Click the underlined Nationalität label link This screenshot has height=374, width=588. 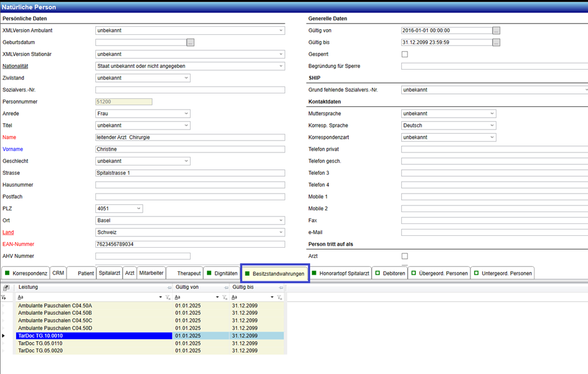(x=16, y=66)
